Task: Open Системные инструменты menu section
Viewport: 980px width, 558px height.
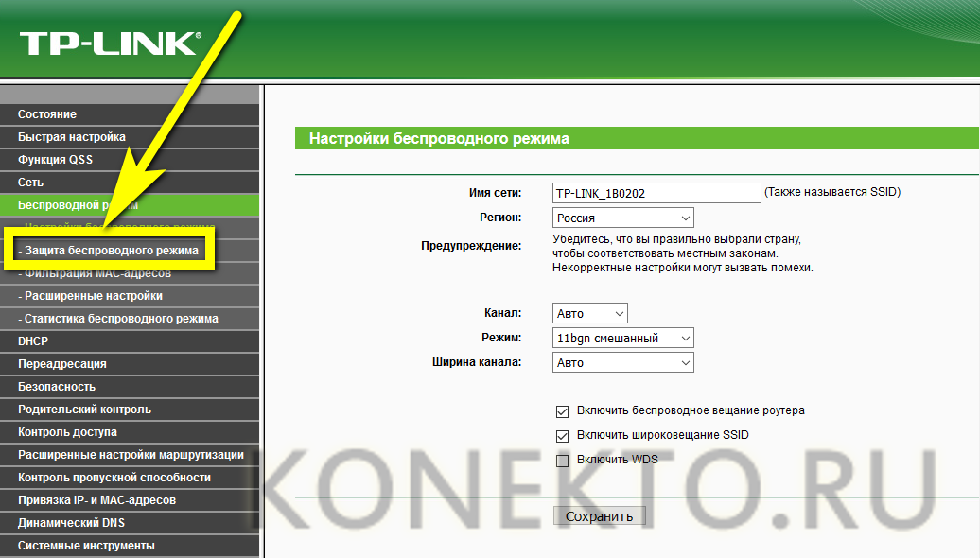Action: tap(130, 546)
